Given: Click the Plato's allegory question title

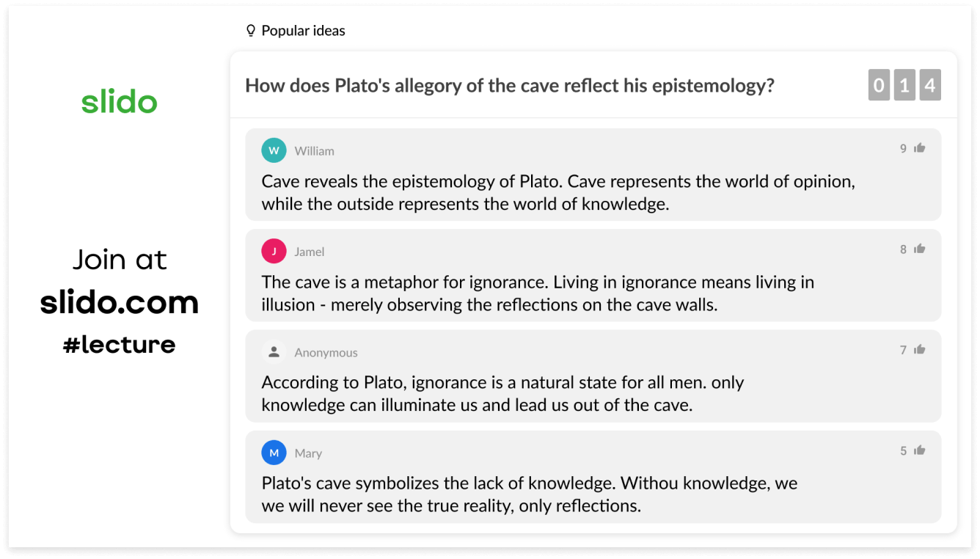Looking at the screenshot, I should [x=509, y=86].
